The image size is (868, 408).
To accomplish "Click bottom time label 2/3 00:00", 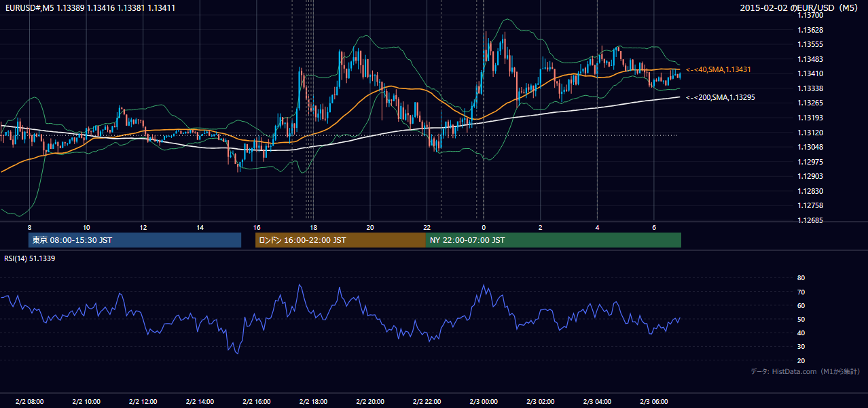I will tap(484, 401).
